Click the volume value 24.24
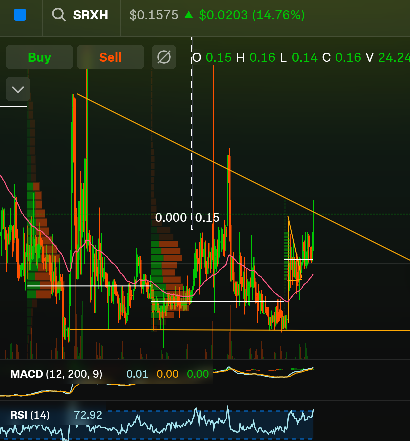This screenshot has width=410, height=441. pyautogui.click(x=394, y=58)
